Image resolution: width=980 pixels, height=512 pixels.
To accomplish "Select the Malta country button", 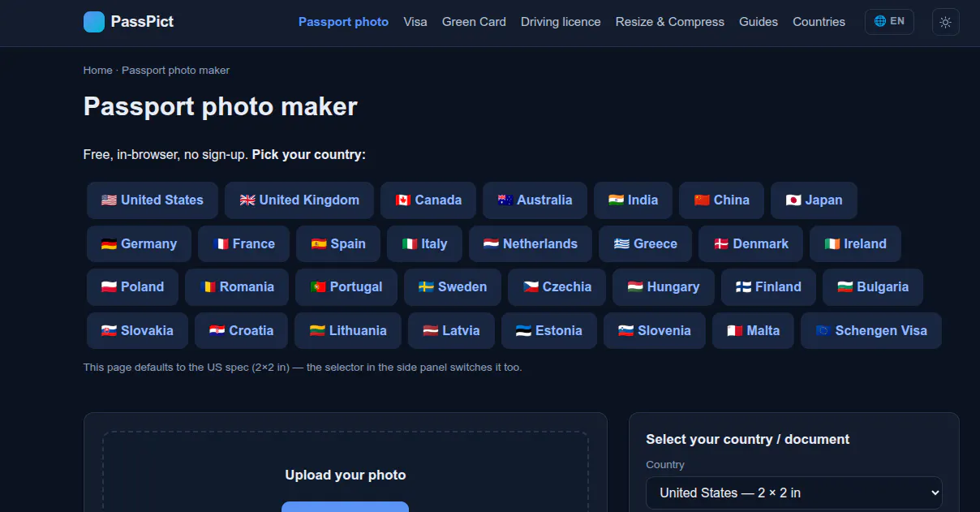I will coord(753,331).
